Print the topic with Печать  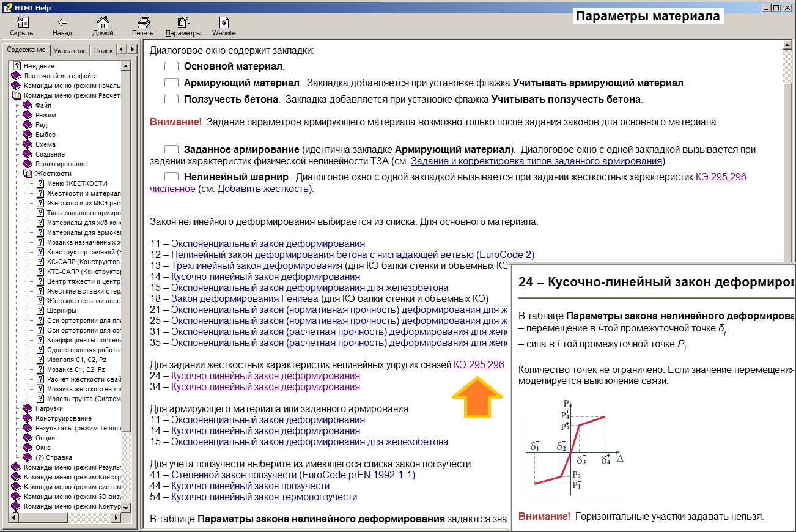pyautogui.click(x=142, y=26)
